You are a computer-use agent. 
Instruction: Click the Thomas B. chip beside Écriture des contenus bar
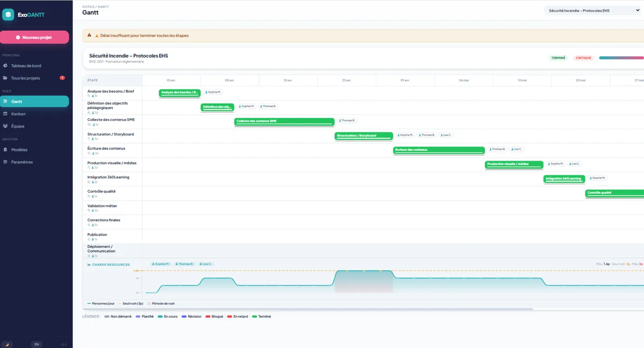(498, 149)
